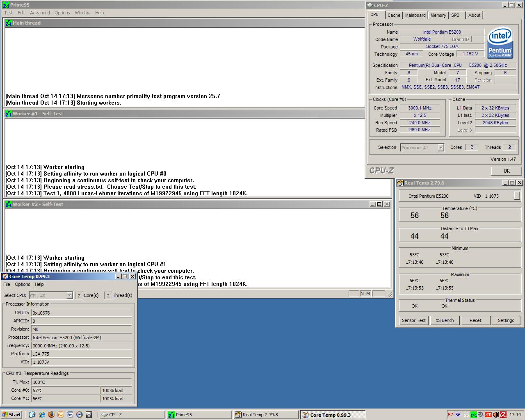The width and height of the screenshot is (525, 420).
Task: Click red 57 Core Temp tray icon
Action: click(x=450, y=415)
